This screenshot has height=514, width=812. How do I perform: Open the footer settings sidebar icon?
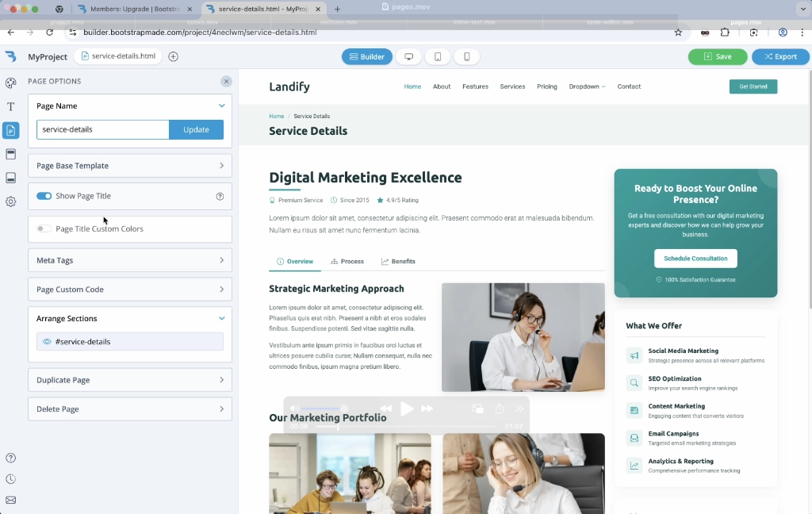pos(10,178)
